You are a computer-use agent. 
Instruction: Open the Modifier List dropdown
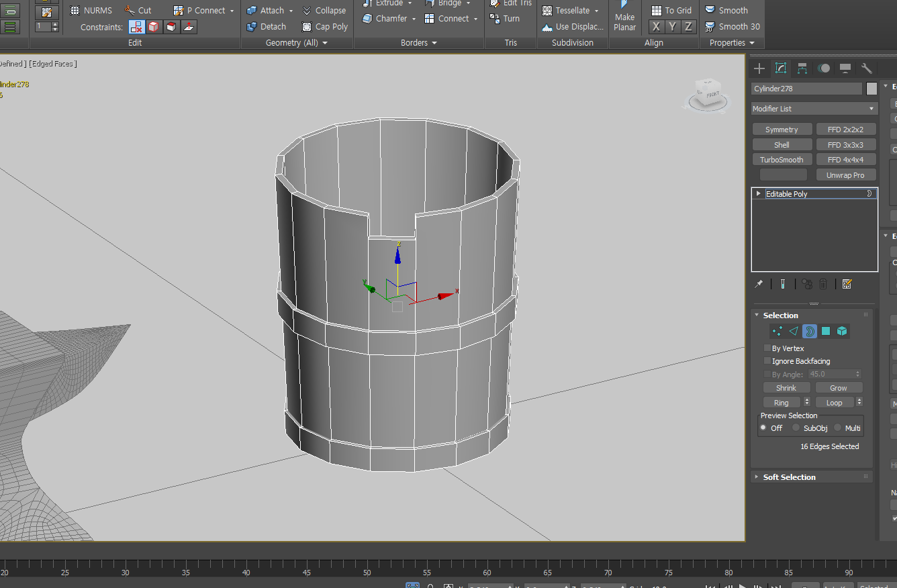pos(814,109)
